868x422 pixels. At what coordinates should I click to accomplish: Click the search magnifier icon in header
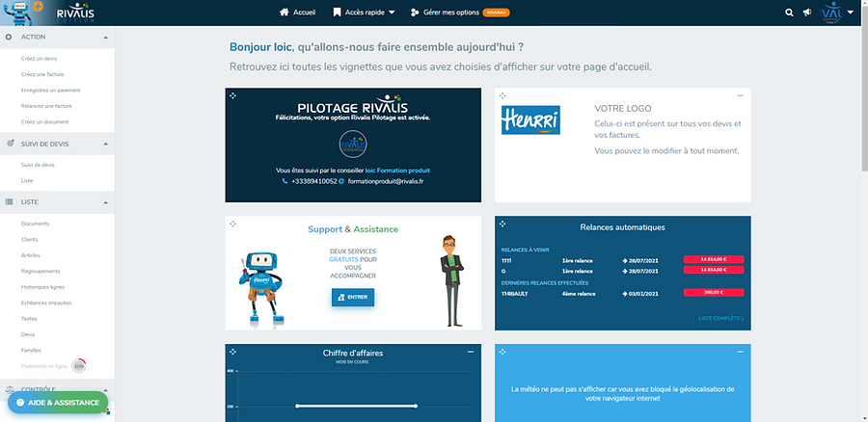(x=789, y=13)
